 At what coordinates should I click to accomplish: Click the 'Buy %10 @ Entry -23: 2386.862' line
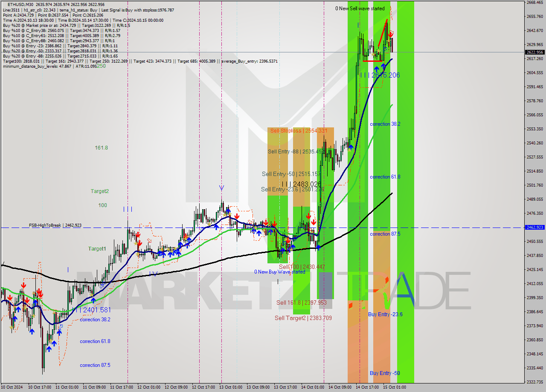[x=60, y=46]
